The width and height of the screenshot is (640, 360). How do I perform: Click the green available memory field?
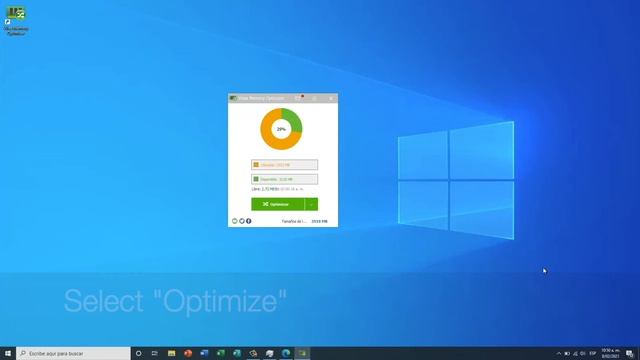point(284,179)
